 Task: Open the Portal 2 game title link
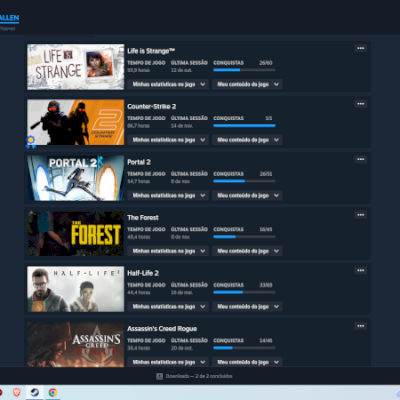[139, 162]
